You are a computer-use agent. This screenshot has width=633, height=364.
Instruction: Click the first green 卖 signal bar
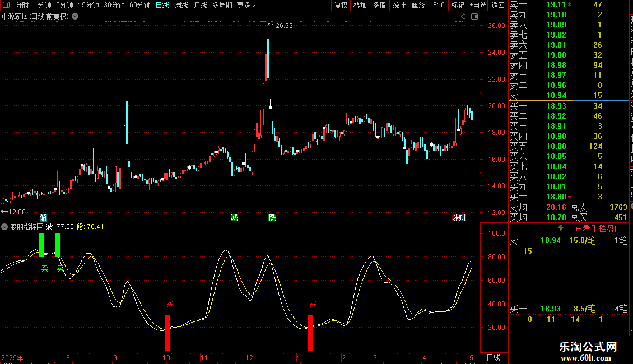[x=41, y=245]
